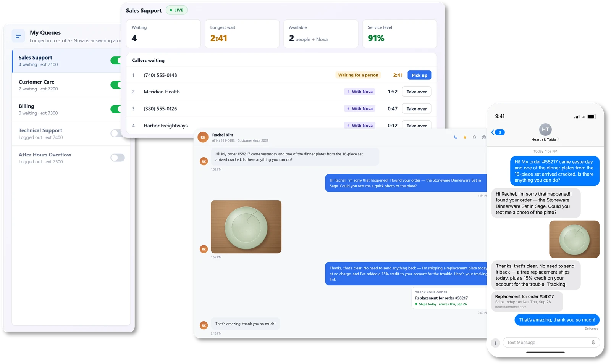This screenshot has height=364, width=611.
Task: Click the RK avatar beside the thank you message
Action: [204, 325]
